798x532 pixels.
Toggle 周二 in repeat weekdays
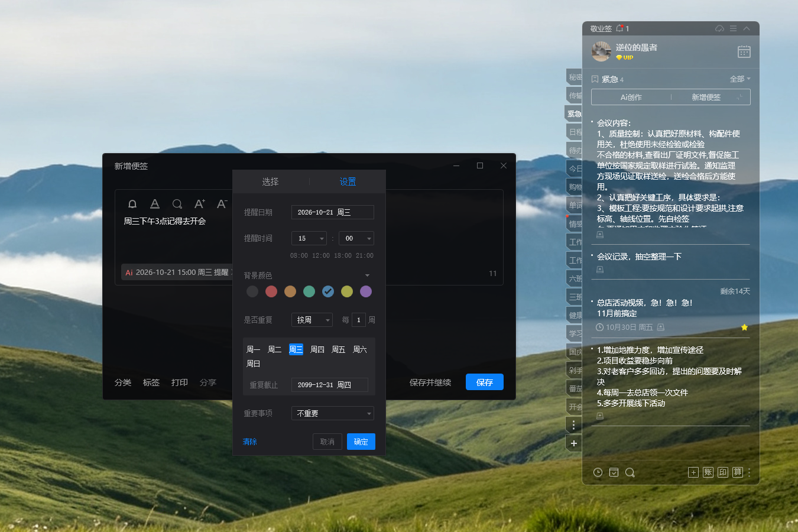click(274, 349)
